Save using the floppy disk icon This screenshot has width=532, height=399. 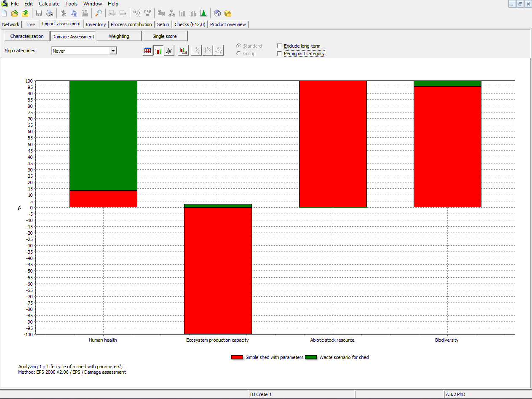pyautogui.click(x=39, y=13)
